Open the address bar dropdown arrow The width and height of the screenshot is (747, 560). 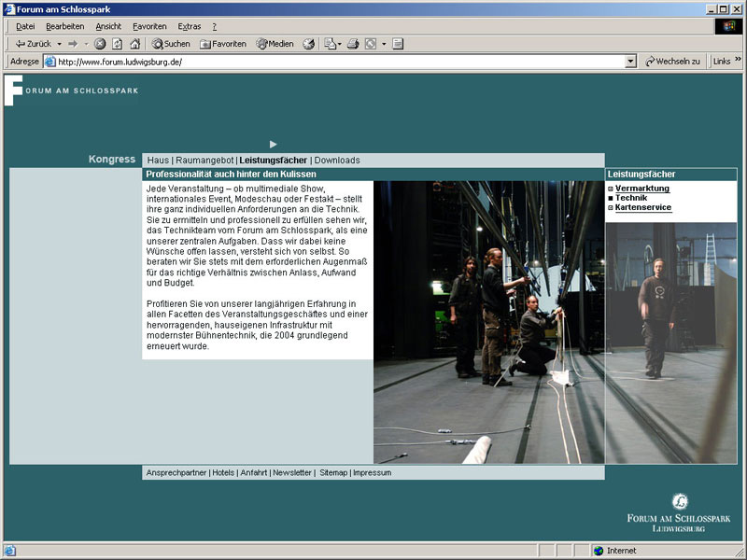coord(630,62)
